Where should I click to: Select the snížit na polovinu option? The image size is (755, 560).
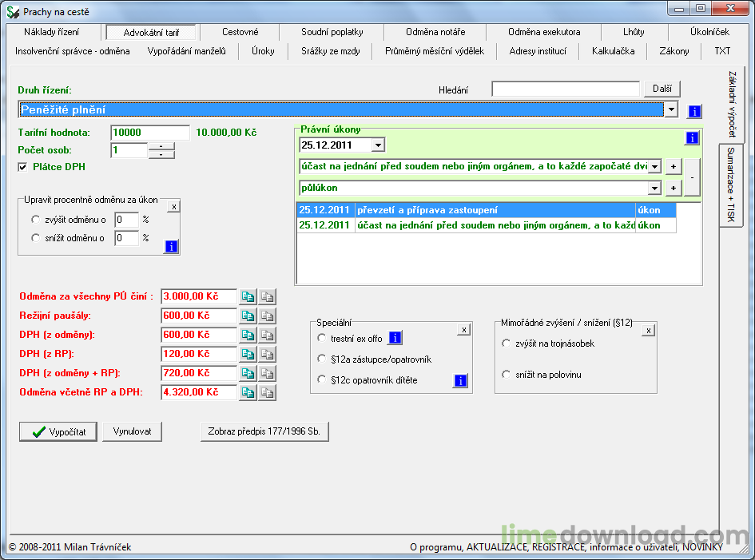pos(506,375)
